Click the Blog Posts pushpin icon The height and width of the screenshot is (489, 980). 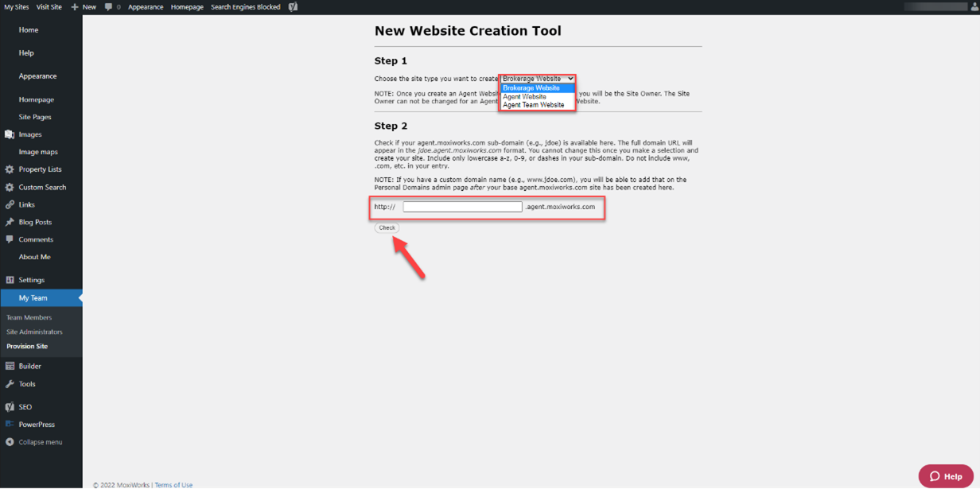[10, 222]
